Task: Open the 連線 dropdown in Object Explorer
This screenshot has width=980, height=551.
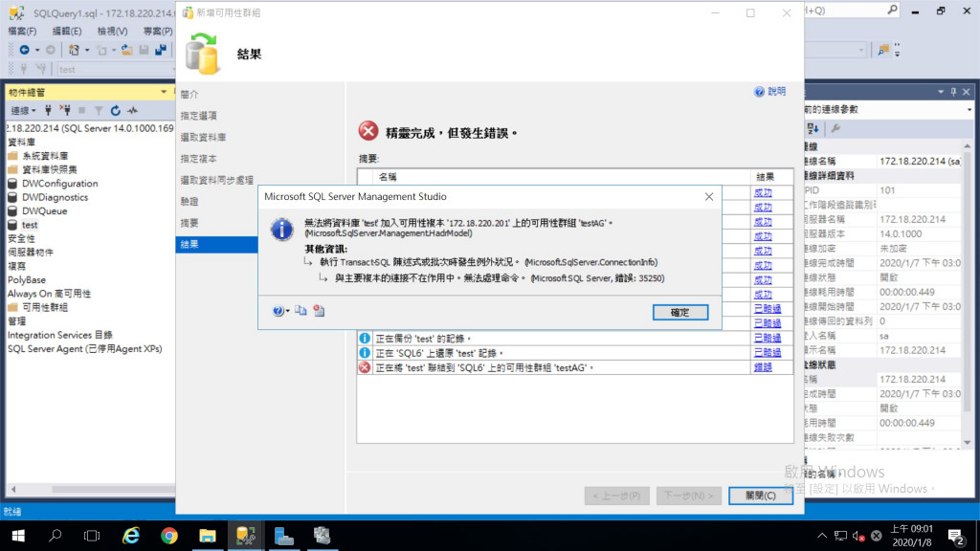Action: pyautogui.click(x=23, y=111)
